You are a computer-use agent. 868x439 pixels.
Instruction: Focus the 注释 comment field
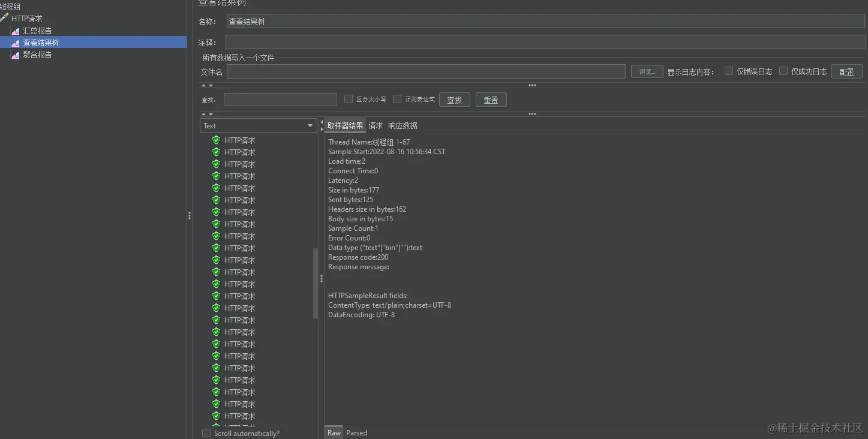point(545,42)
